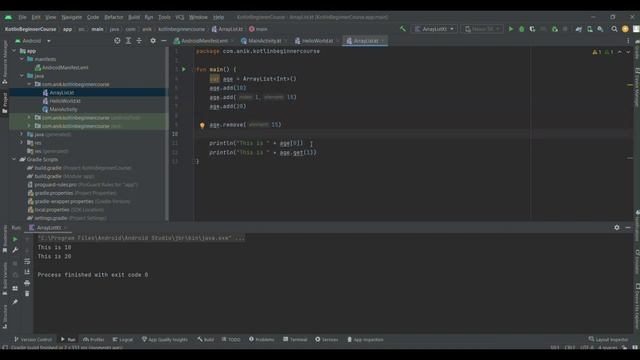The image size is (640, 360).
Task: Open Search Everywhere magnifier icon
Action: tap(614, 29)
